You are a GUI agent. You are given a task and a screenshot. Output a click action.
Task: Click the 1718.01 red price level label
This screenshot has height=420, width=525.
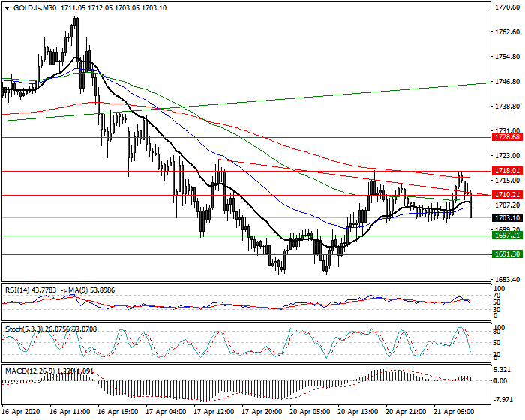click(507, 171)
